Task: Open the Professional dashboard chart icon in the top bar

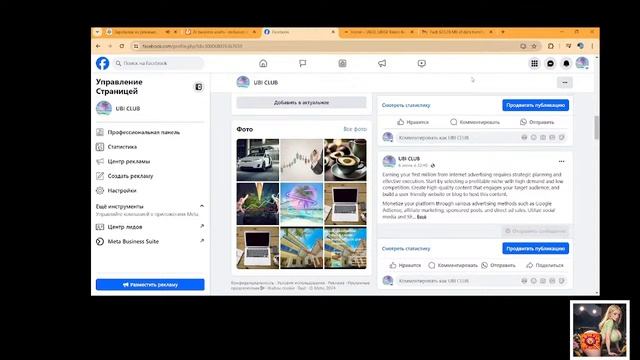Action: [342, 63]
